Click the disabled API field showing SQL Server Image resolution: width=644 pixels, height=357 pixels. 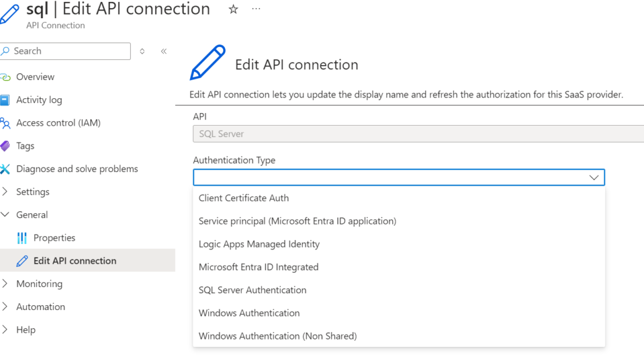point(418,134)
